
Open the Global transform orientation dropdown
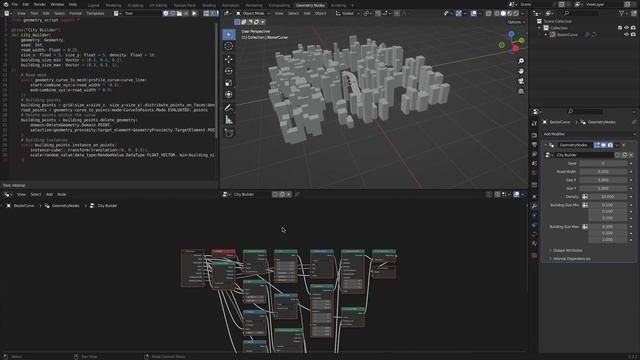(x=347, y=13)
